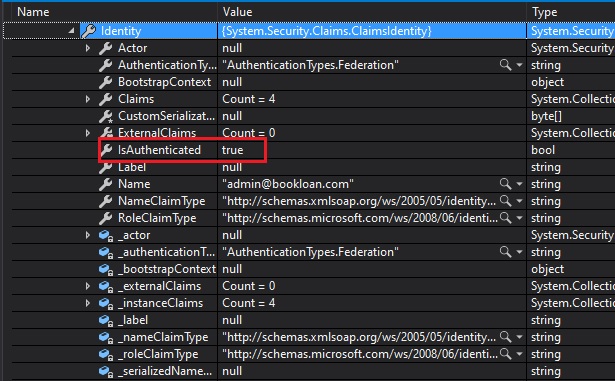Click the wrench icon beside ExternalClaims
Image resolution: width=615 pixels, height=381 pixels.
106,133
